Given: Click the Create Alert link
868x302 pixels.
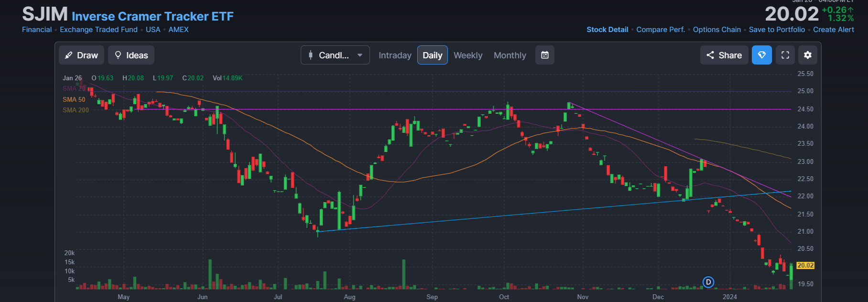Looking at the screenshot, I should click(834, 30).
